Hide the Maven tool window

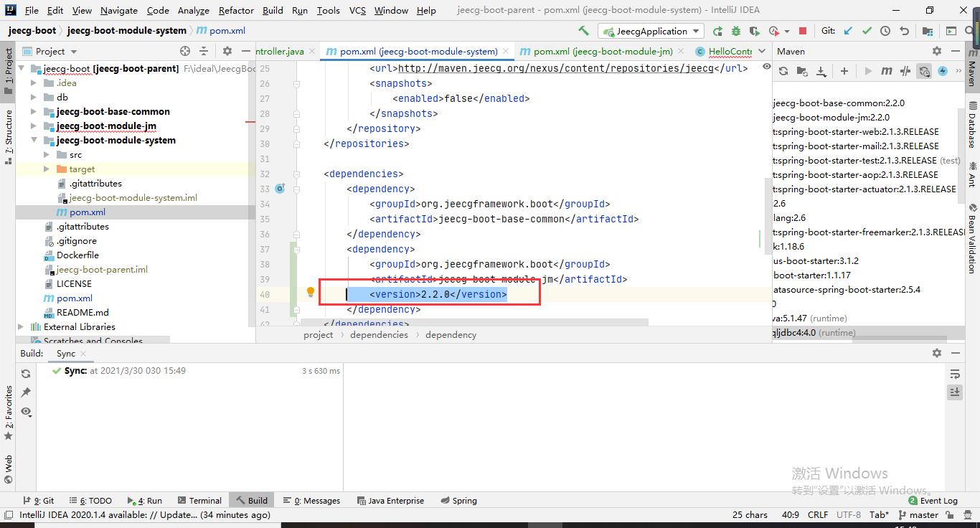[955, 51]
